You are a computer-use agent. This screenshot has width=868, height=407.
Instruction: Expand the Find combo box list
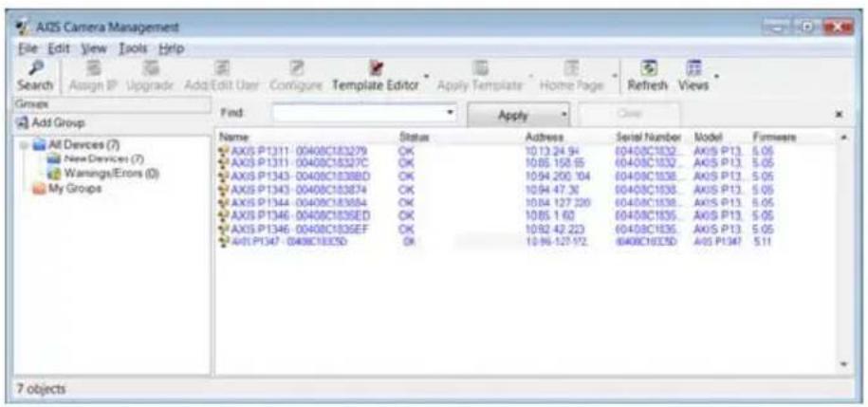click(451, 113)
